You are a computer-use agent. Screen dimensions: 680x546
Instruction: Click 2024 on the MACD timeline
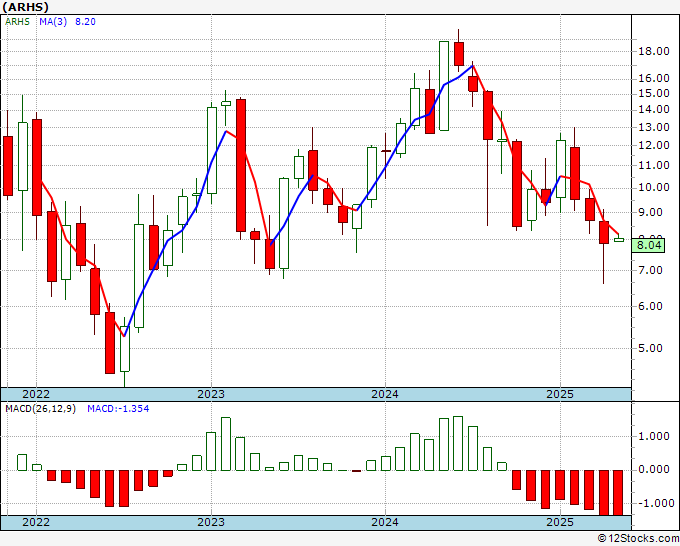click(x=385, y=523)
